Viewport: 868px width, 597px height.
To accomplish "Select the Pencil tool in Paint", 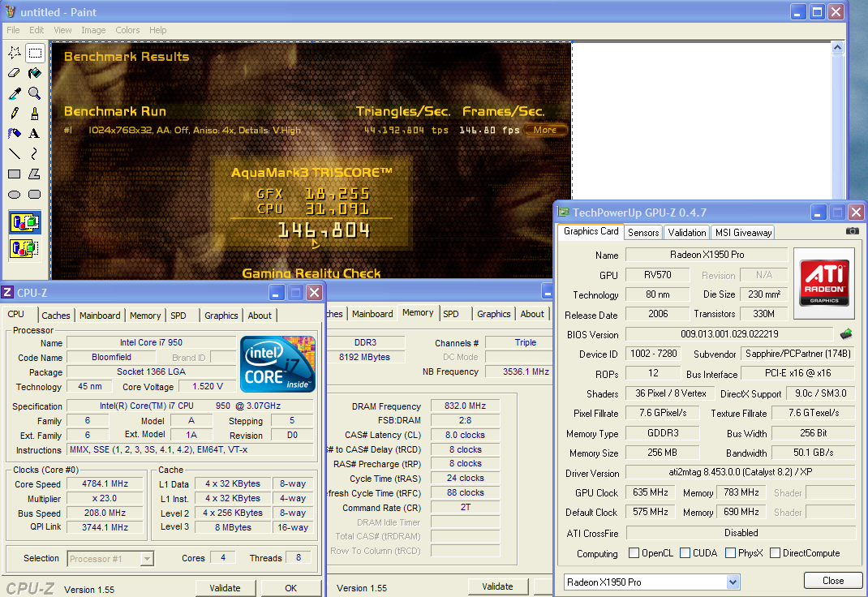I will (x=15, y=114).
